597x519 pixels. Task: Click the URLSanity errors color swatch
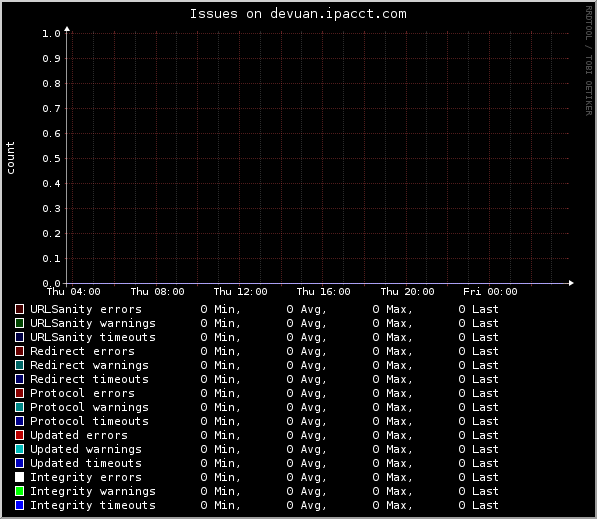point(19,309)
